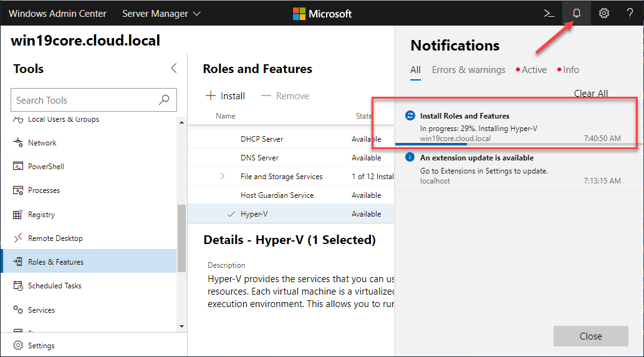Select the DHCP Server row
Image resolution: width=644 pixels, height=357 pixels.
(291, 139)
